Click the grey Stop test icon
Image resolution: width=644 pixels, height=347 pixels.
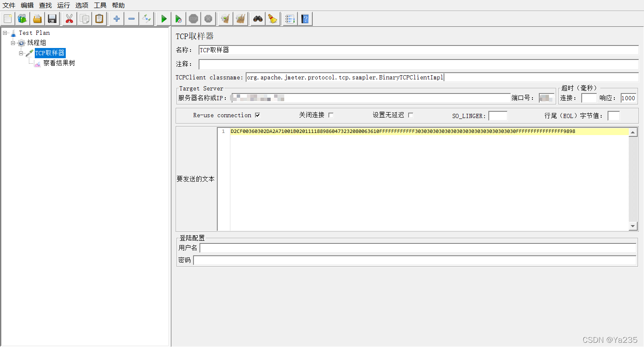pos(193,19)
